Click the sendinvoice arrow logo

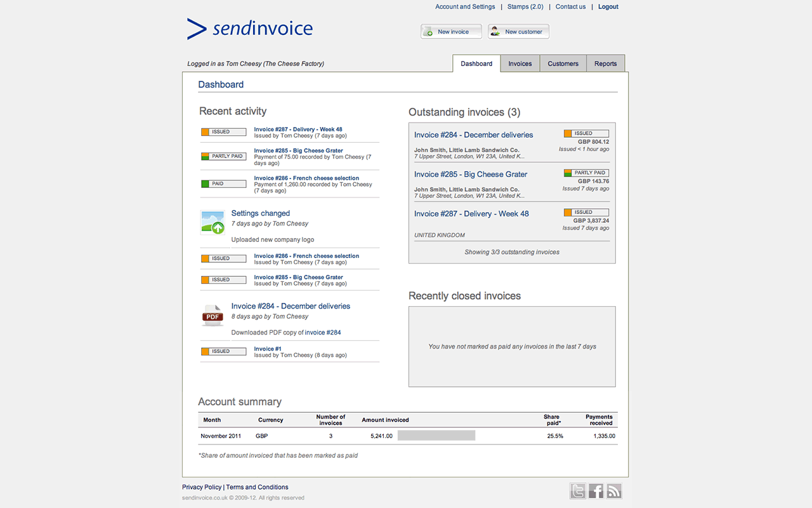(x=194, y=29)
